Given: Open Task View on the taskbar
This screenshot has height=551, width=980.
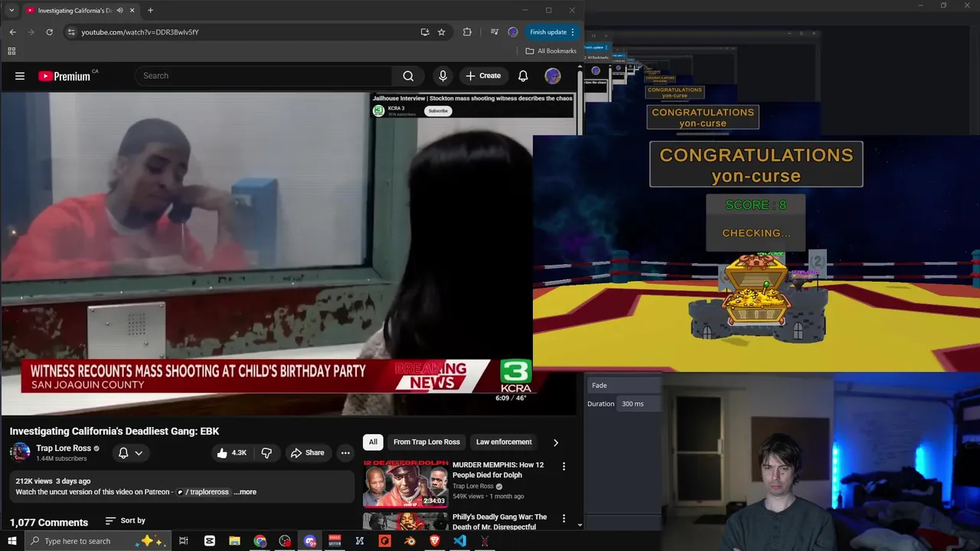Looking at the screenshot, I should click(x=184, y=541).
